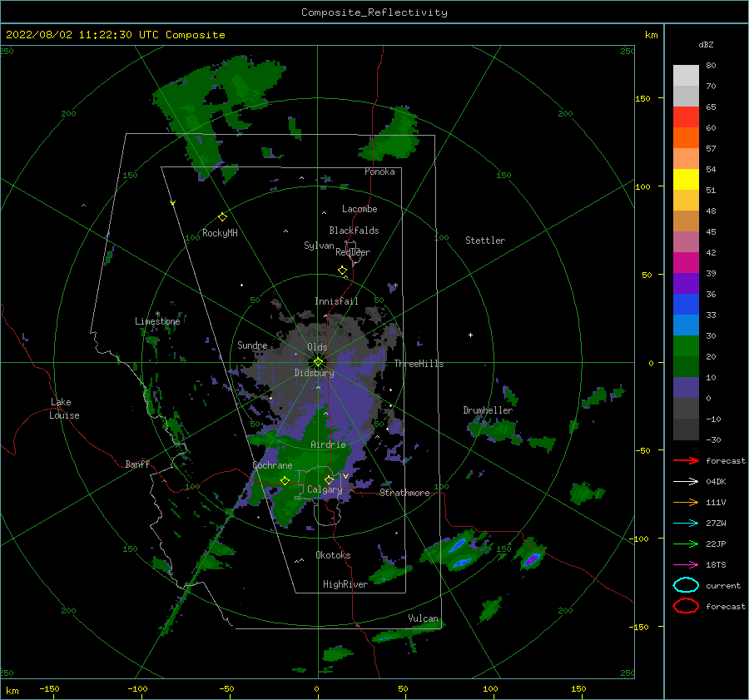
Task: Click the yellow diamond marker near RedDeer
Action: 342,271
